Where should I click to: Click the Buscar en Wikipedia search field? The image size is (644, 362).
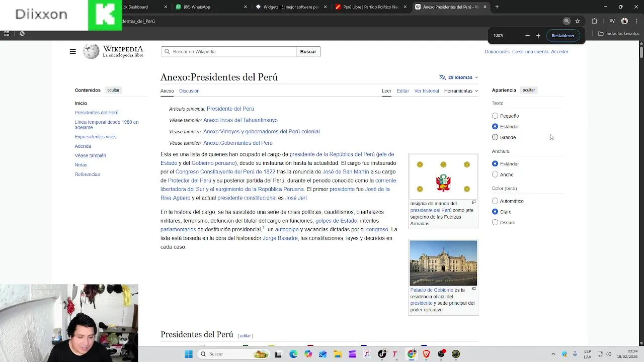[229, 52]
